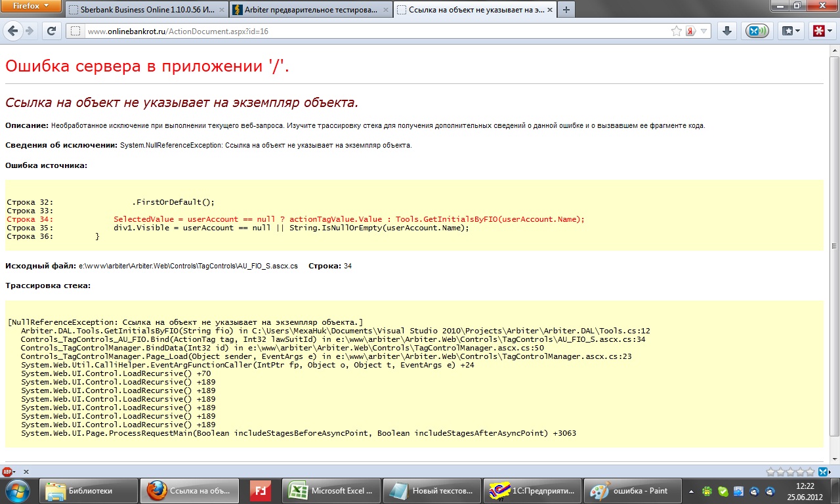Switch to the Paint window in taskbar

click(x=630, y=491)
